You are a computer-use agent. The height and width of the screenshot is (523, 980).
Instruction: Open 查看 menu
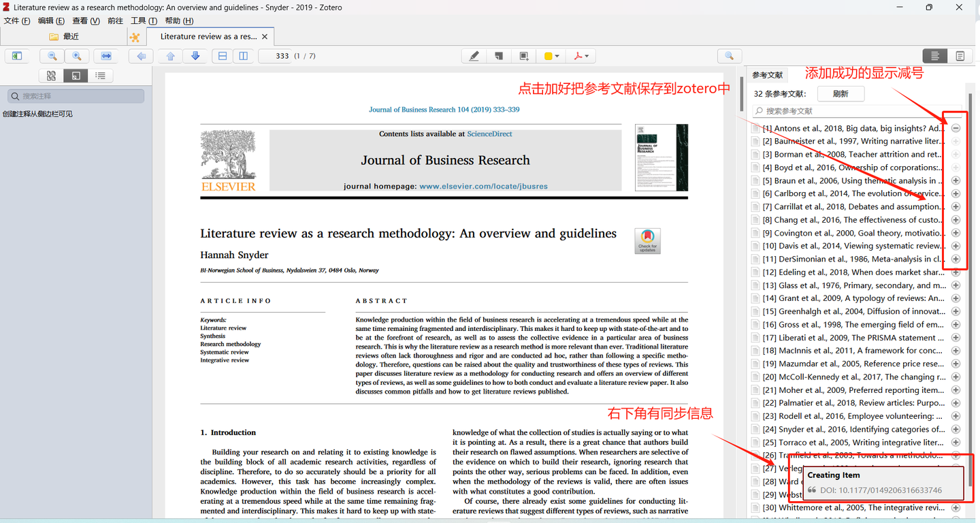tap(86, 21)
